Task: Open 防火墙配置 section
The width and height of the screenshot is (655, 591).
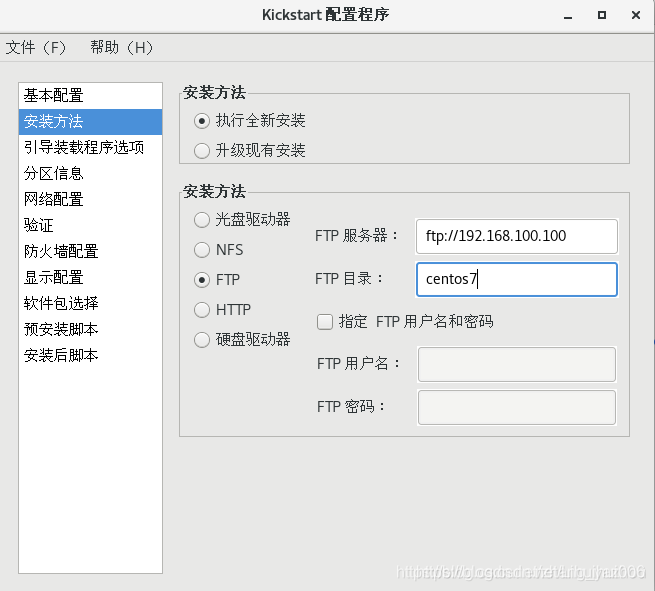Action: [x=90, y=251]
